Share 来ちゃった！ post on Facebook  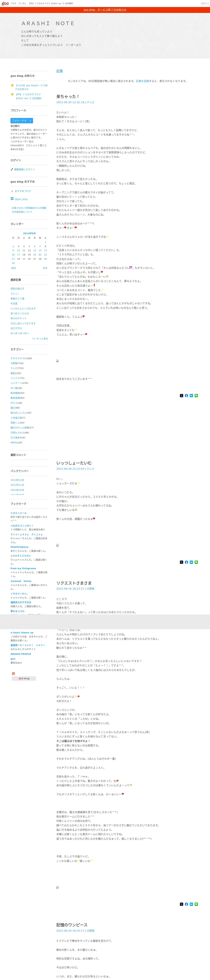(x=186, y=396)
